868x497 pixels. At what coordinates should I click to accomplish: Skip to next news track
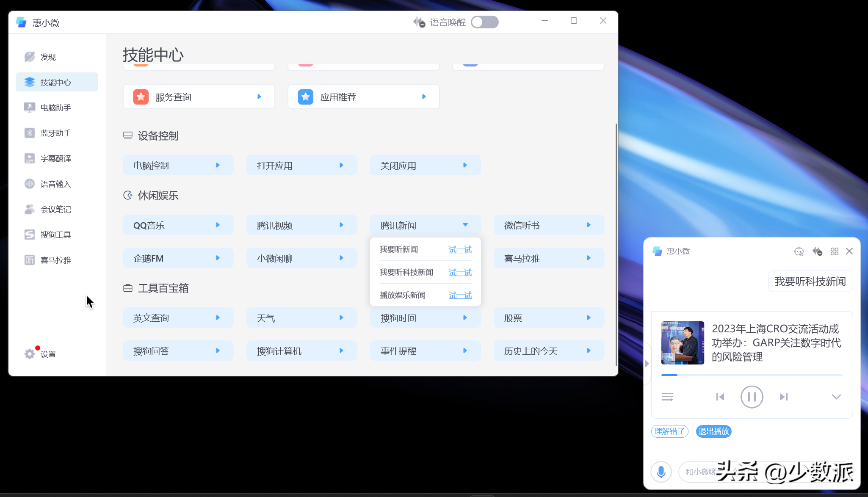pos(784,397)
